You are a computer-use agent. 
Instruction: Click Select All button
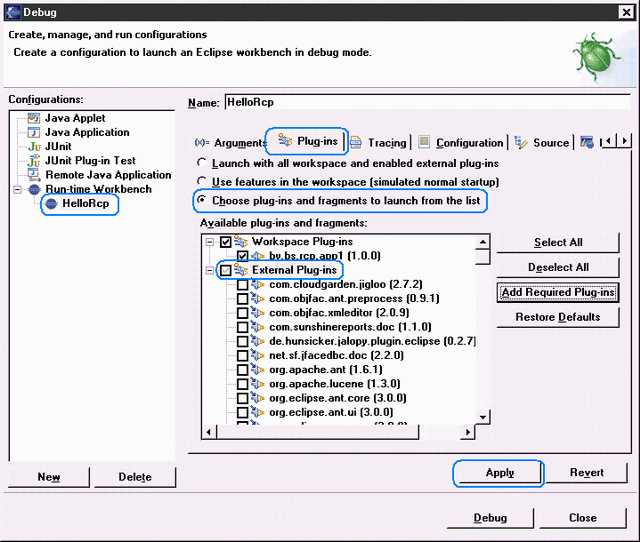pos(558,242)
